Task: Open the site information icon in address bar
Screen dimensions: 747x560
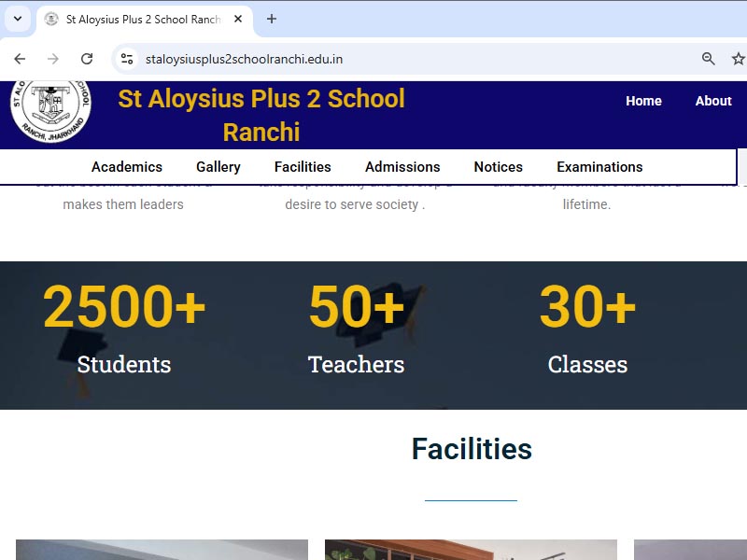Action: (x=128, y=59)
